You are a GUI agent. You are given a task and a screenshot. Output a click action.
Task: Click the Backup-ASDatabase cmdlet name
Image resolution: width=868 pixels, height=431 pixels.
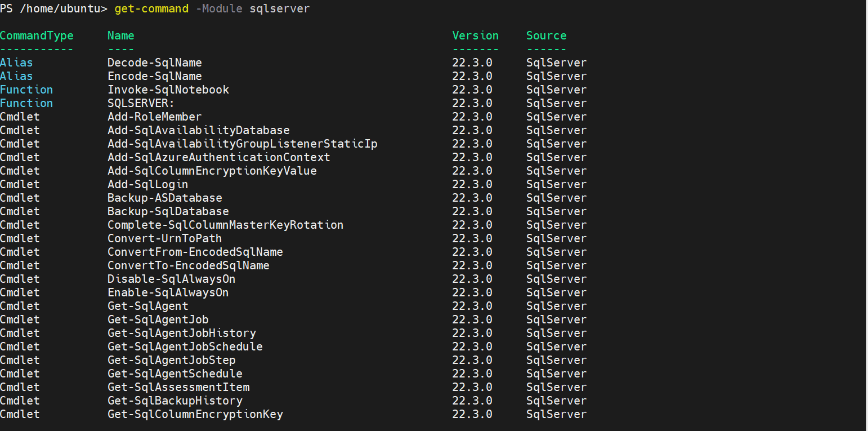pos(165,198)
